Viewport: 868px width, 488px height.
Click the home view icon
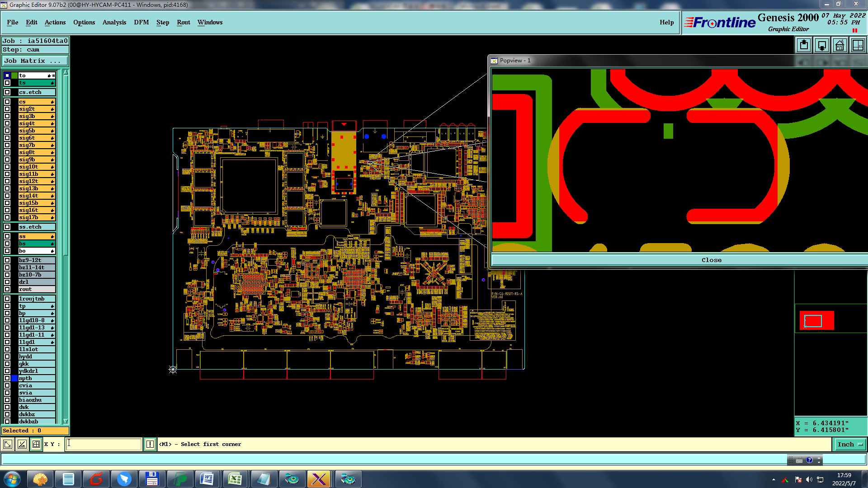click(840, 45)
